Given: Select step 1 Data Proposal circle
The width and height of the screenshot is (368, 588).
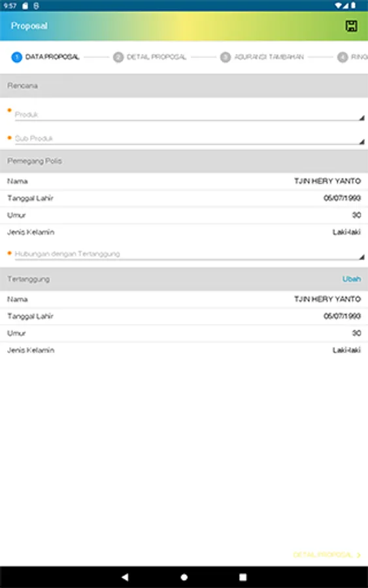Looking at the screenshot, I should pyautogui.click(x=16, y=57).
